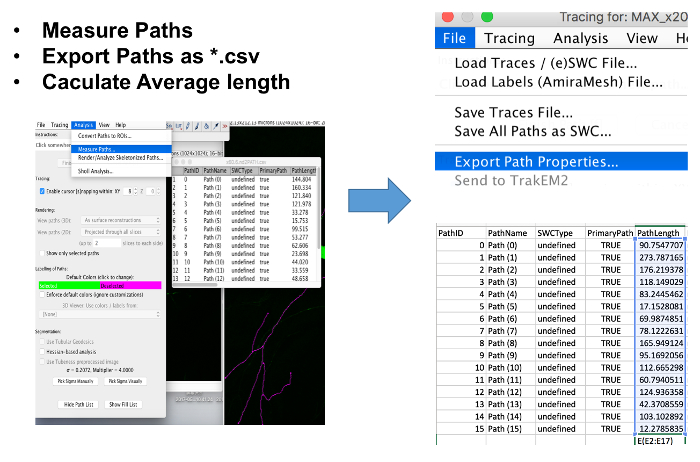This screenshot has width=700, height=462.
Task: Choose Load Labels (AmiraMesh) File
Action: point(558,82)
